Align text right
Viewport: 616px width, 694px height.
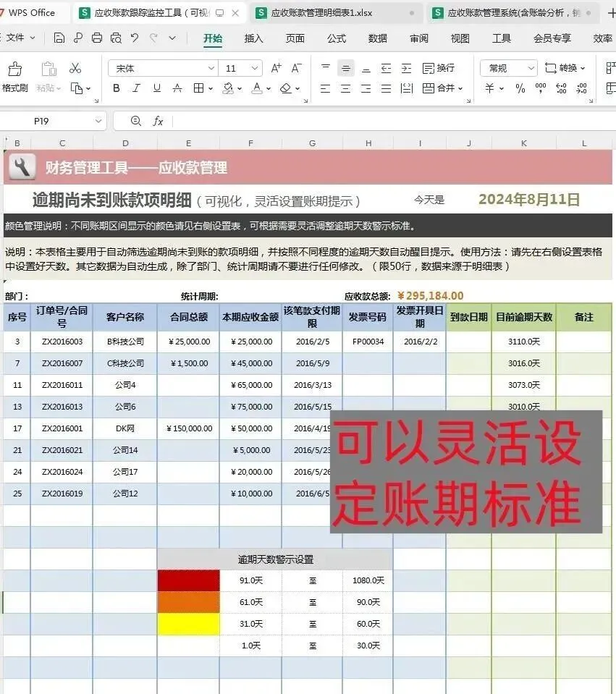pos(366,88)
